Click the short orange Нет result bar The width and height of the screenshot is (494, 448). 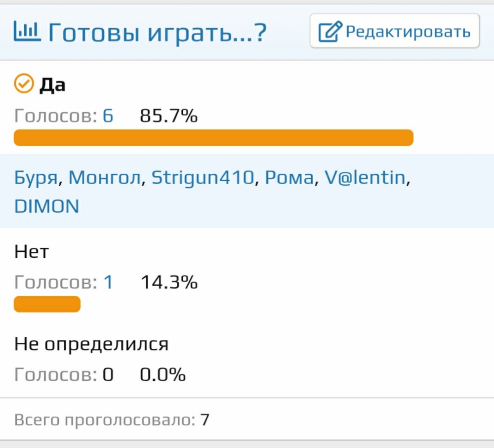point(47,304)
